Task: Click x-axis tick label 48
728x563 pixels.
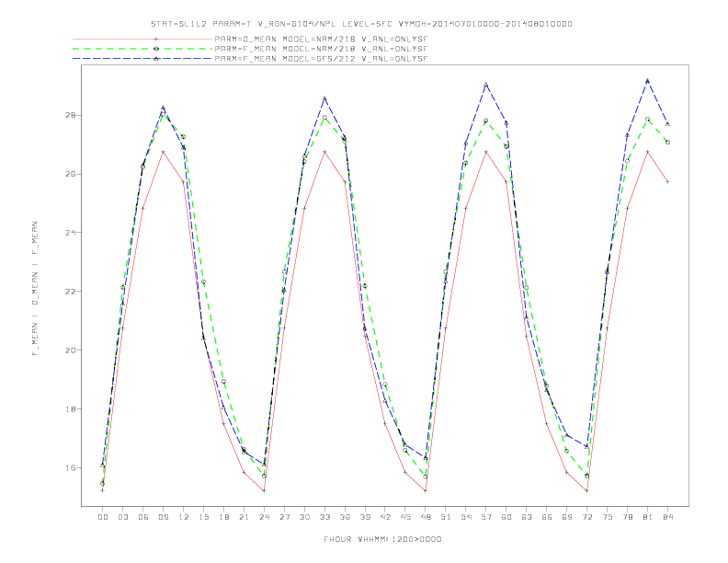Action: point(426,517)
